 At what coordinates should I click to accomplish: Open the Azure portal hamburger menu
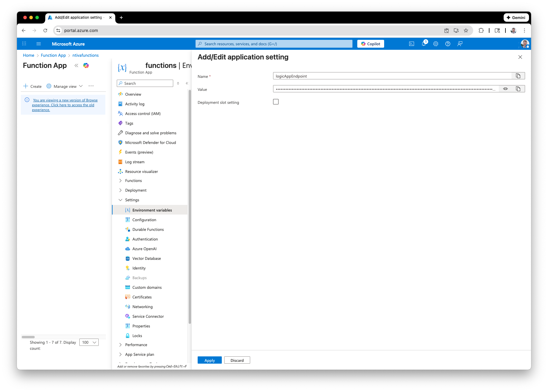(x=39, y=44)
